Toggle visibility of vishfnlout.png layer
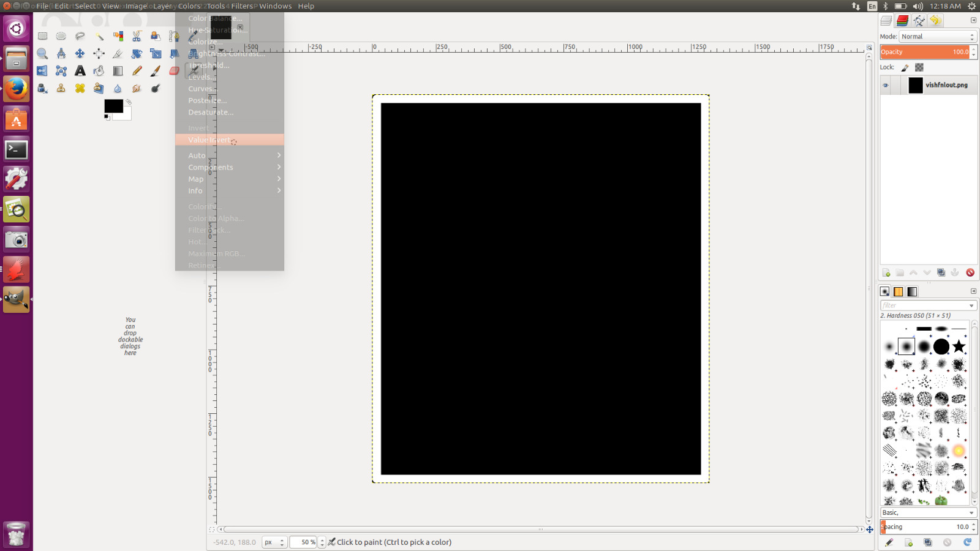Image resolution: width=980 pixels, height=551 pixels. point(886,85)
